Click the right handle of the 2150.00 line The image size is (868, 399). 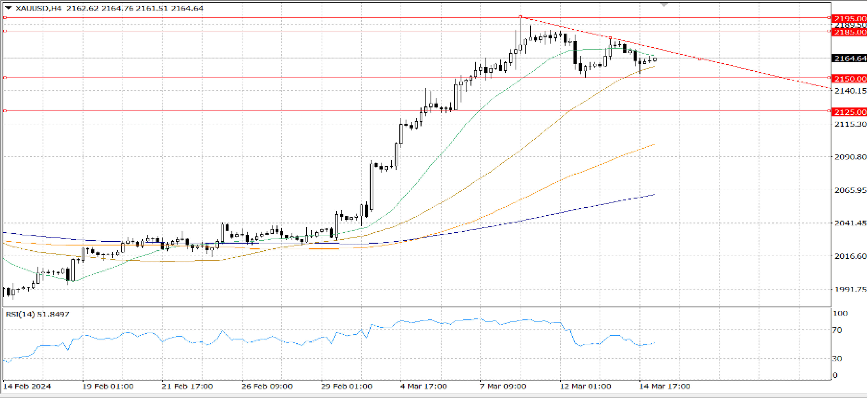[x=829, y=77]
